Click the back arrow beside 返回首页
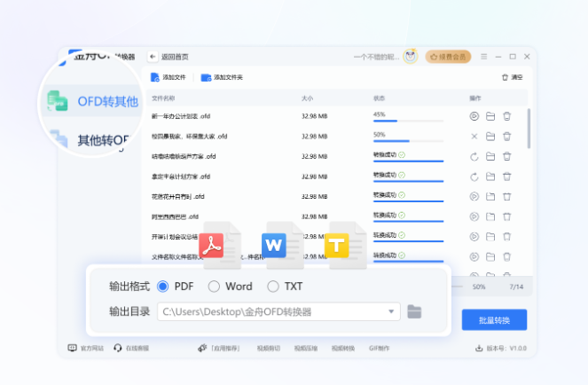The height and width of the screenshot is (385, 588). tap(153, 57)
